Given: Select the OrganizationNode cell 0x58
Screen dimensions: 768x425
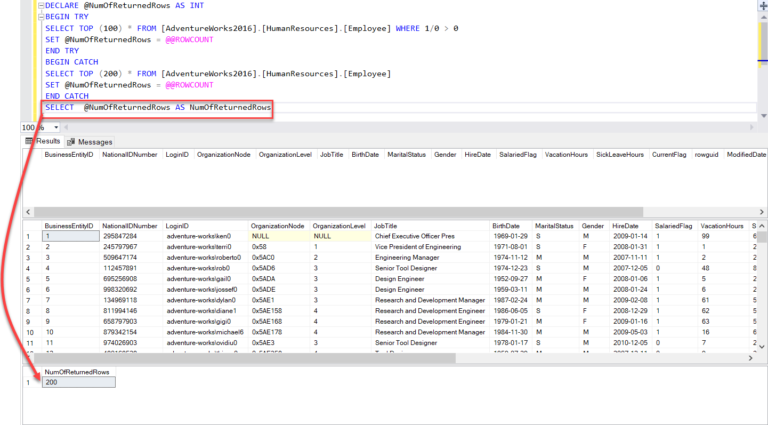Looking at the screenshot, I should (x=279, y=247).
